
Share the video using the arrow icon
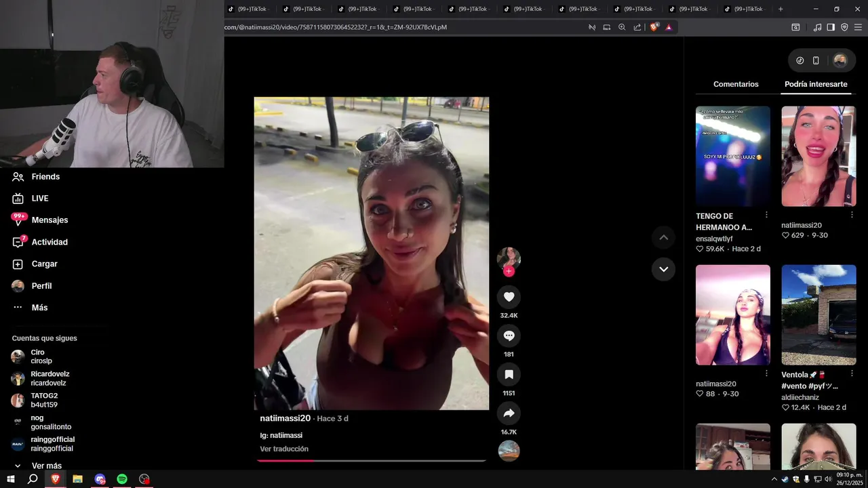tap(509, 413)
